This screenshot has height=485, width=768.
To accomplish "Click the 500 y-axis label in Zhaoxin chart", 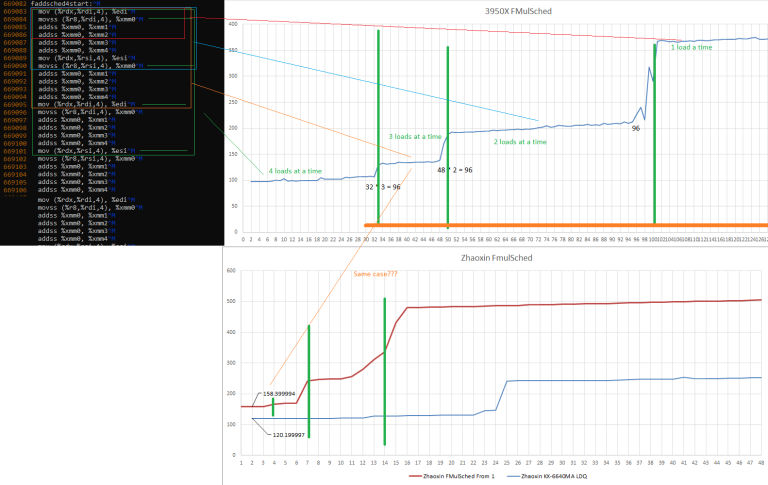I will pos(231,301).
